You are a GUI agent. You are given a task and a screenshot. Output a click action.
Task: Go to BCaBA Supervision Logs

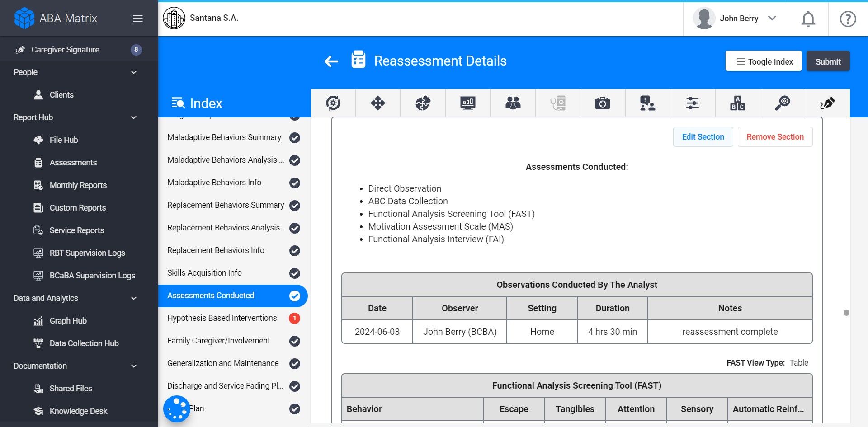point(92,276)
